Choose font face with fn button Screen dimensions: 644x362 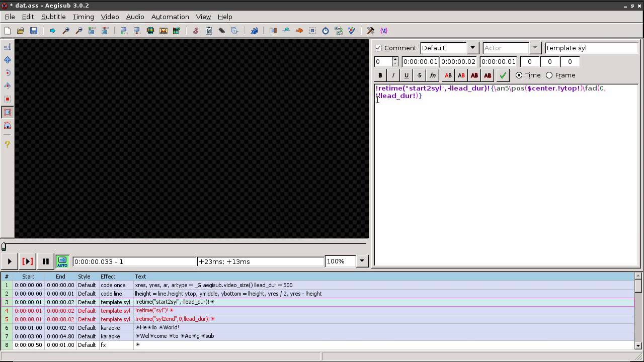click(x=433, y=75)
